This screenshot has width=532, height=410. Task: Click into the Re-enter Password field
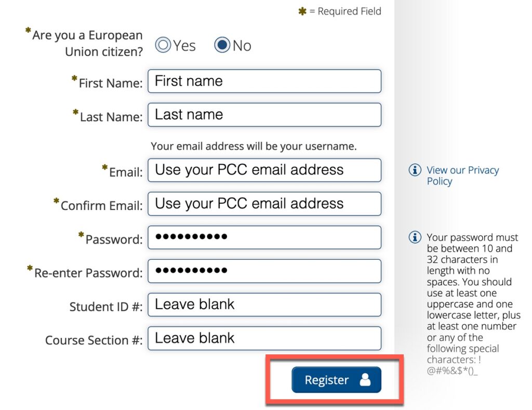pyautogui.click(x=264, y=271)
